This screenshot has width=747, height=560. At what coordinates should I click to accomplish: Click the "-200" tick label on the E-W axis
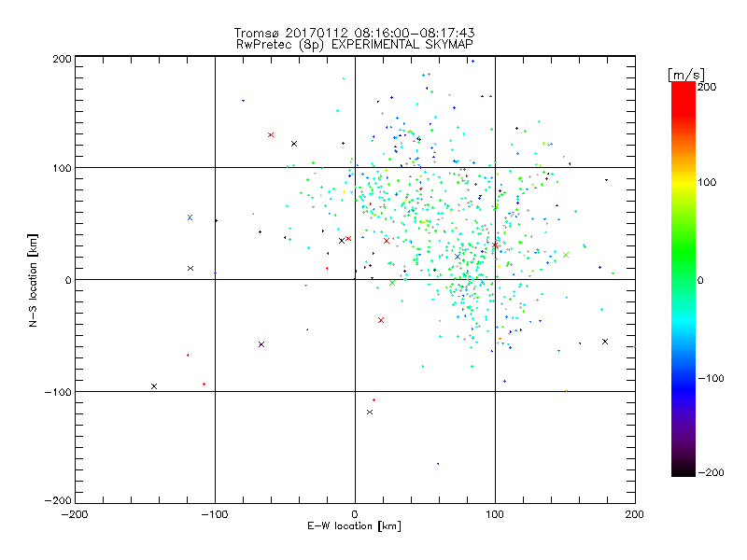75,514
